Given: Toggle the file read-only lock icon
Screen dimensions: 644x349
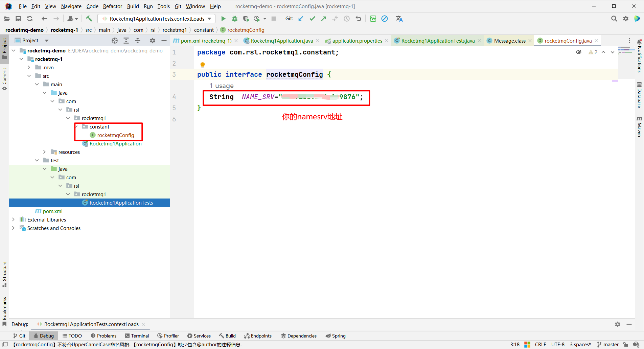Looking at the screenshot, I should click(x=625, y=345).
